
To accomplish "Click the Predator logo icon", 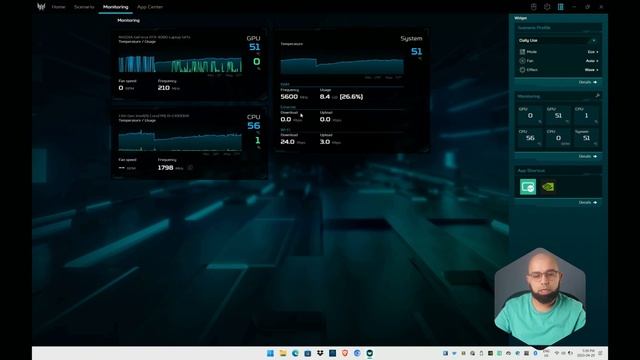I will [41, 7].
